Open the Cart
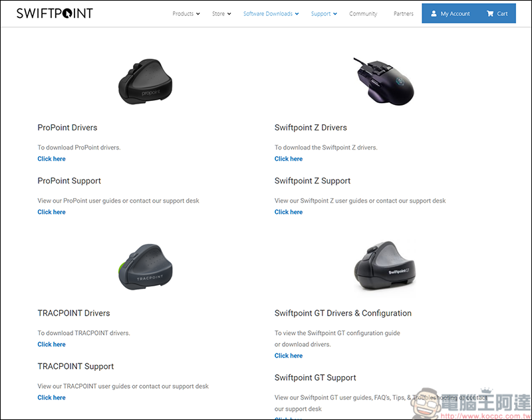The image size is (532, 420). tap(497, 13)
